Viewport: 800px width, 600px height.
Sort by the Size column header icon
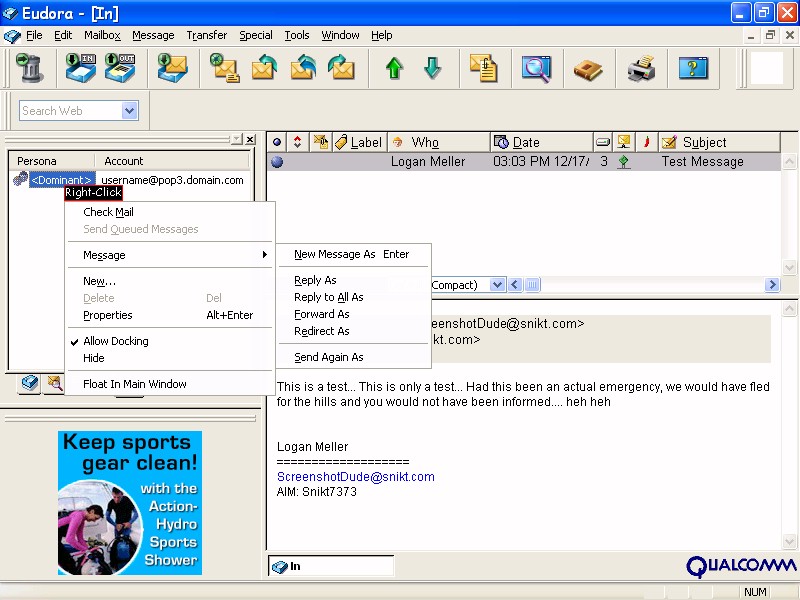coord(603,142)
